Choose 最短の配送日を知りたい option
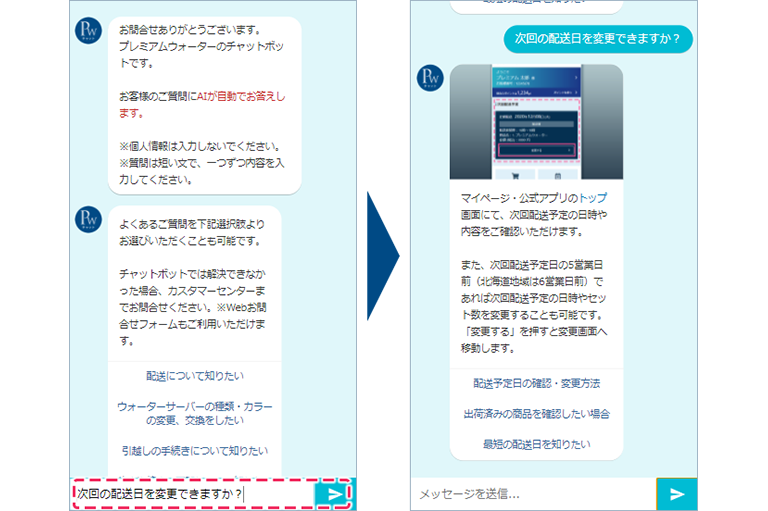768x511 pixels. [x=536, y=443]
